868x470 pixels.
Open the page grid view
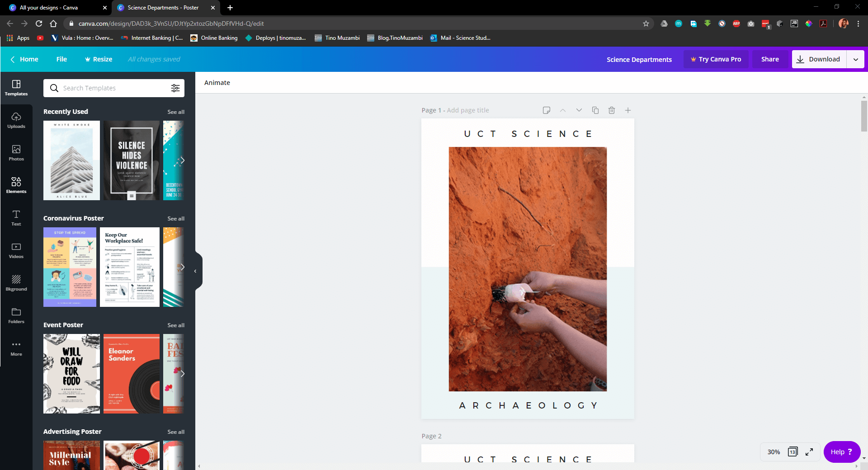[793, 452]
